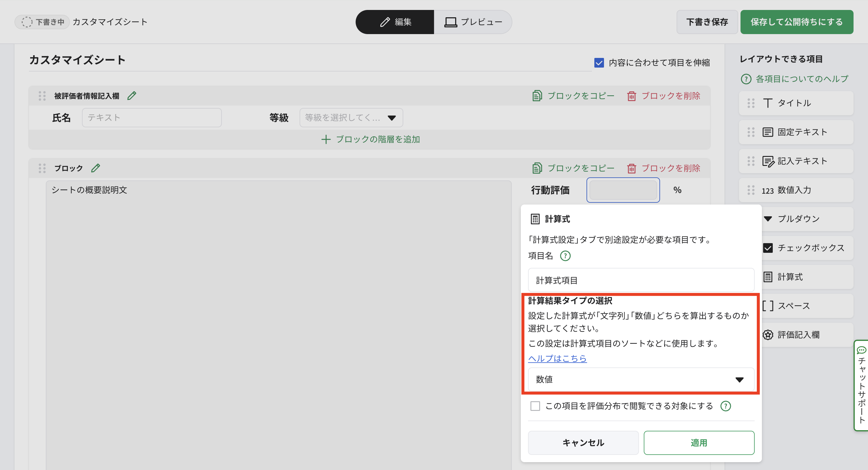The height and width of the screenshot is (470, 868).
Task: Click the 適用 button
Action: click(699, 443)
